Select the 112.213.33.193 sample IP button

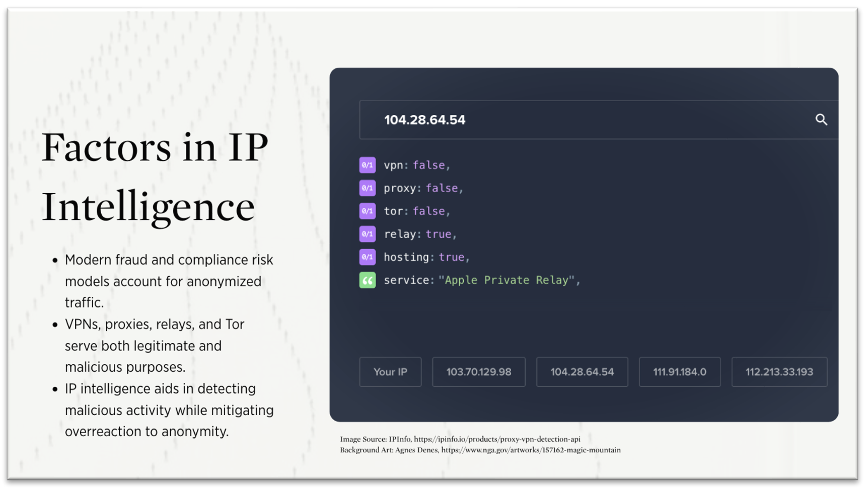779,372
